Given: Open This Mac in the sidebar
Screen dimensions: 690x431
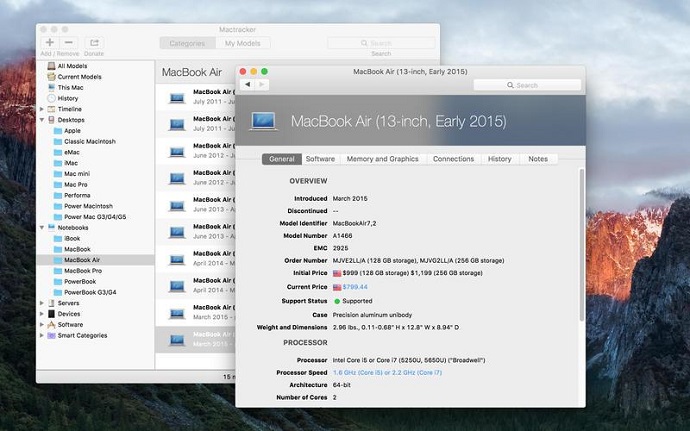Looking at the screenshot, I should pyautogui.click(x=71, y=88).
